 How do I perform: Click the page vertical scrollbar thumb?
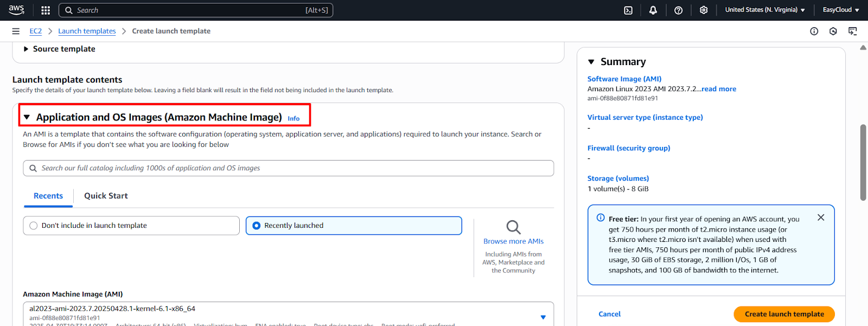pyautogui.click(x=863, y=163)
